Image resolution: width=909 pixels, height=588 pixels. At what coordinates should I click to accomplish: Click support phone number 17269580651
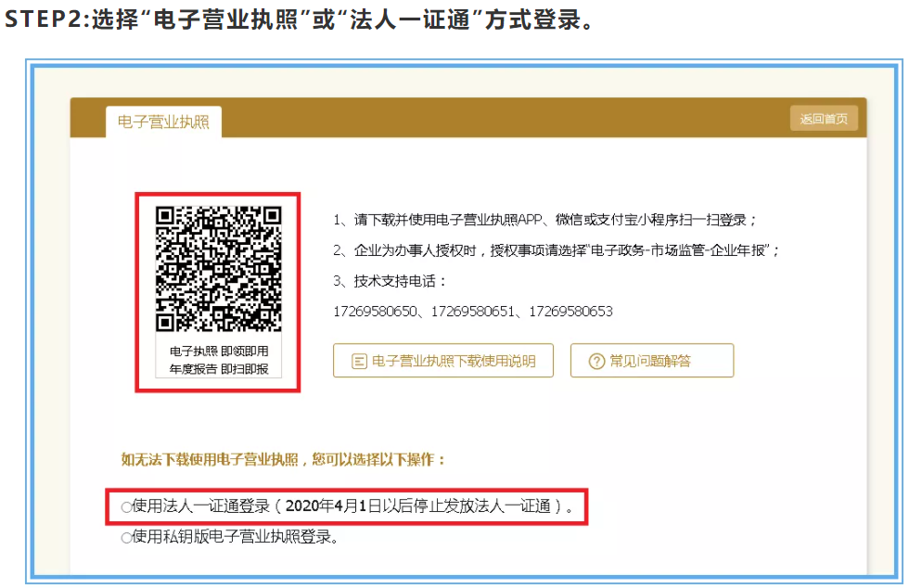pyautogui.click(x=472, y=312)
